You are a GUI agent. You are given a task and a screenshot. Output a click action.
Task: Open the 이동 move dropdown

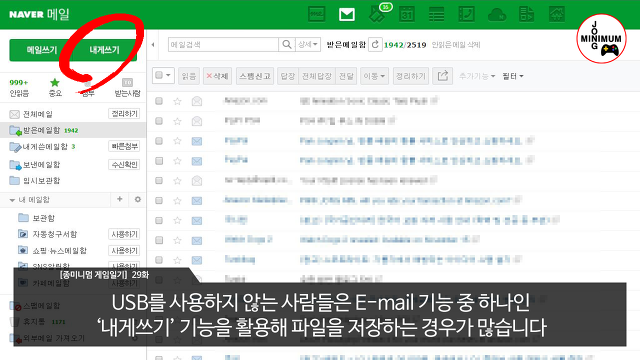click(374, 76)
